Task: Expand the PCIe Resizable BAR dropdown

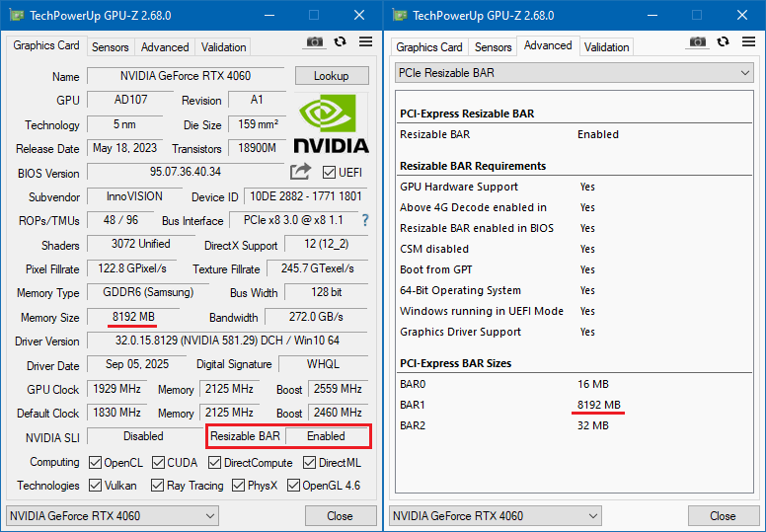Action: click(574, 73)
